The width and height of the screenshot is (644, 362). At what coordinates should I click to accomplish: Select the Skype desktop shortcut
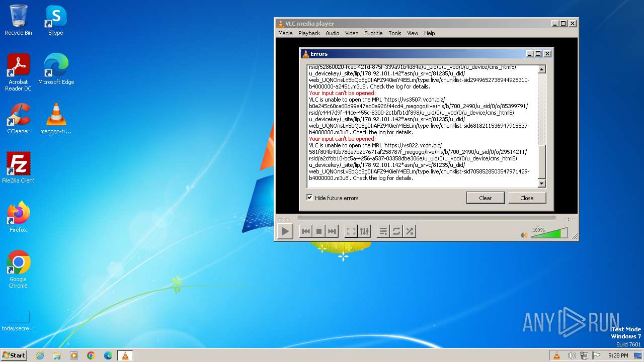click(x=55, y=21)
